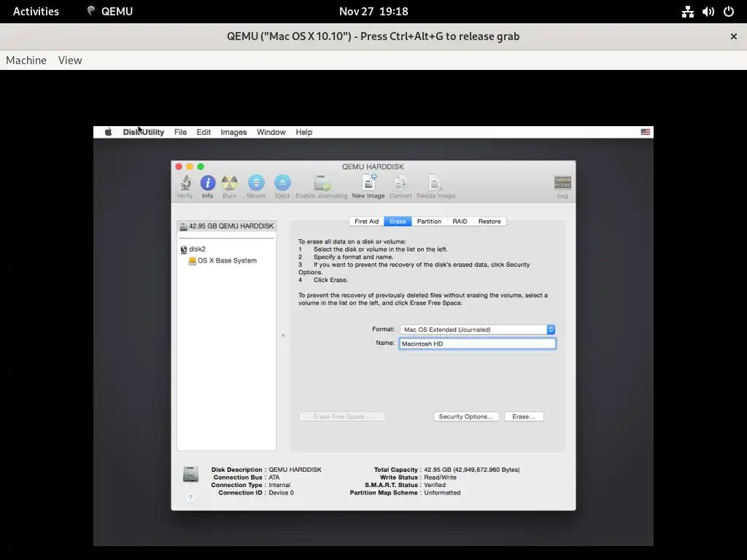Click GNOME volume icon
Screen dimensions: 747x560
[x=708, y=12]
